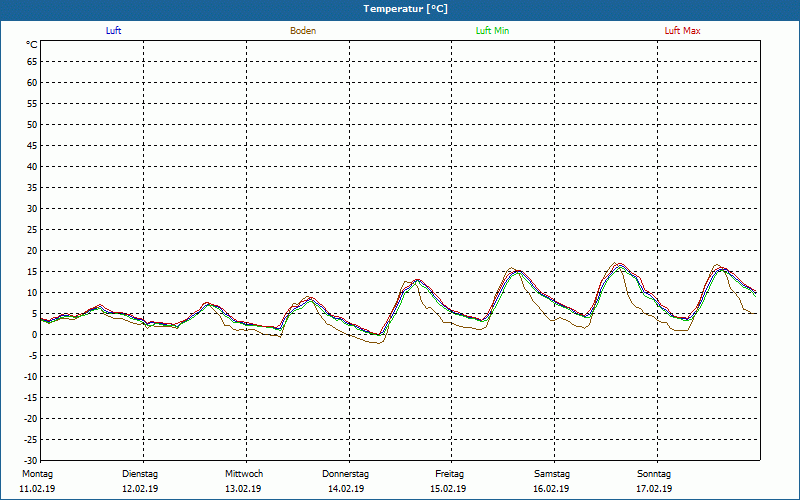Click the 65 value on the y-axis
800x500 pixels.
tap(32, 62)
